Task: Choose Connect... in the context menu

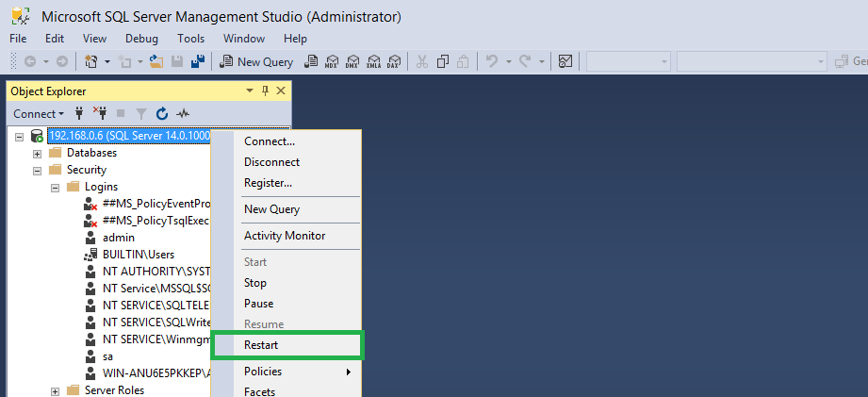Action: pos(287,141)
